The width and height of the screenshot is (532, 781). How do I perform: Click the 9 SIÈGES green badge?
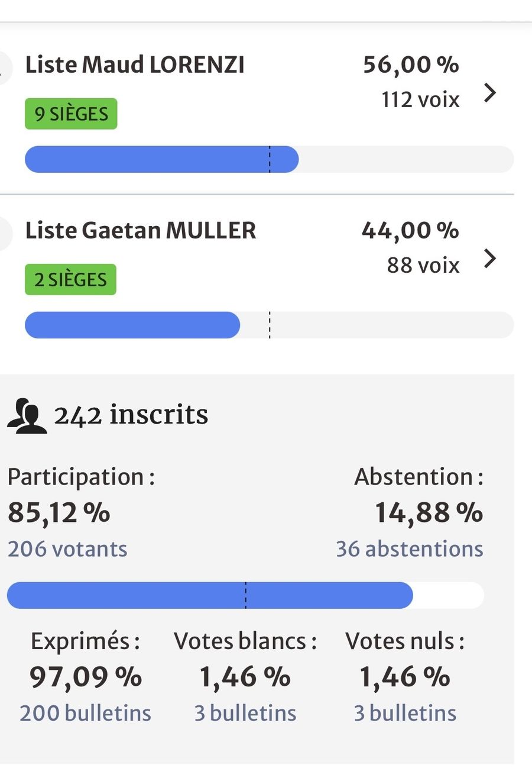point(71,114)
